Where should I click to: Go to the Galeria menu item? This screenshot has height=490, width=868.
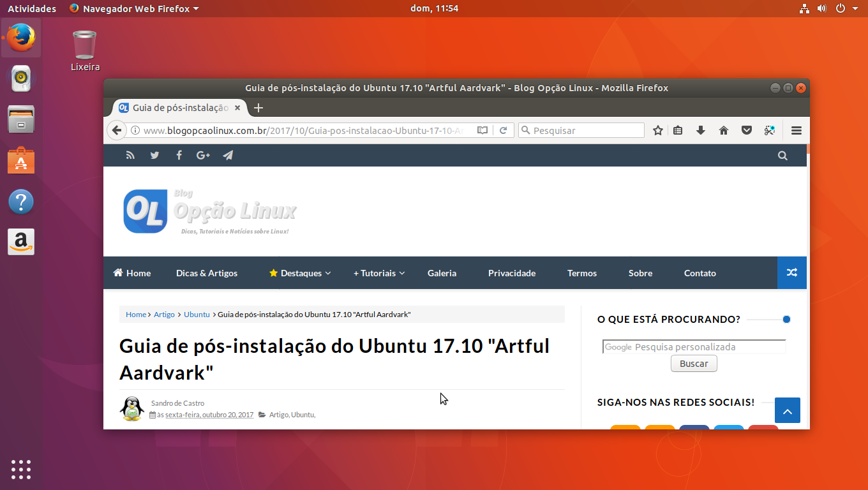click(x=442, y=273)
